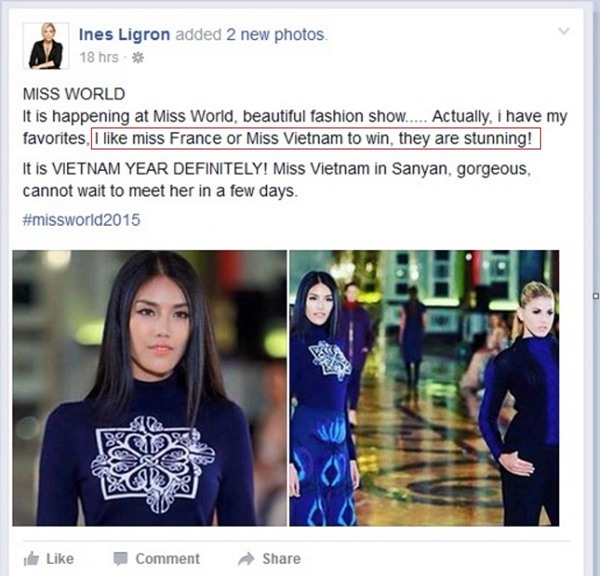600x576 pixels.
Task: Expand the post options chevron
Action: click(564, 31)
